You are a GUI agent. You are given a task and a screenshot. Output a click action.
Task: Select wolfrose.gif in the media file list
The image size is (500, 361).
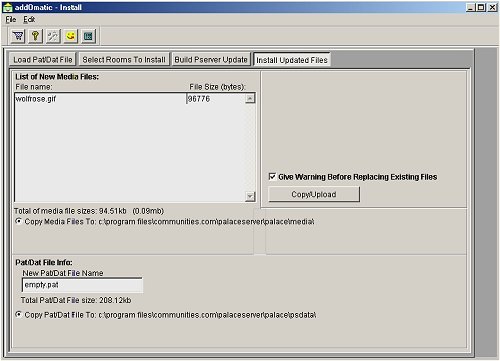click(x=36, y=99)
